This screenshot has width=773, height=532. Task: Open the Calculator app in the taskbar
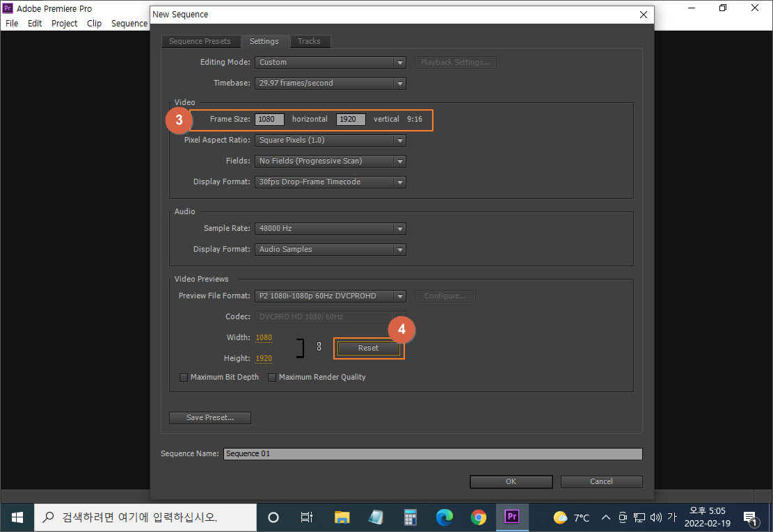(411, 517)
